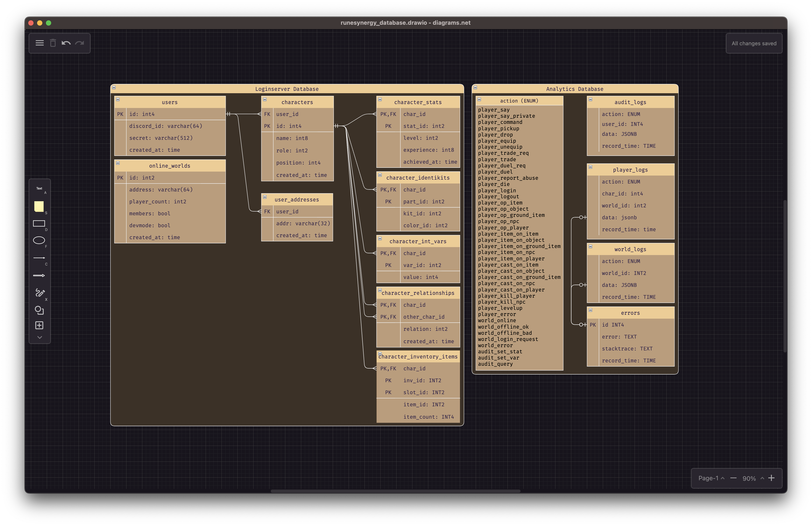The height and width of the screenshot is (526, 812).
Task: Select the rectangle shape tool
Action: (39, 223)
